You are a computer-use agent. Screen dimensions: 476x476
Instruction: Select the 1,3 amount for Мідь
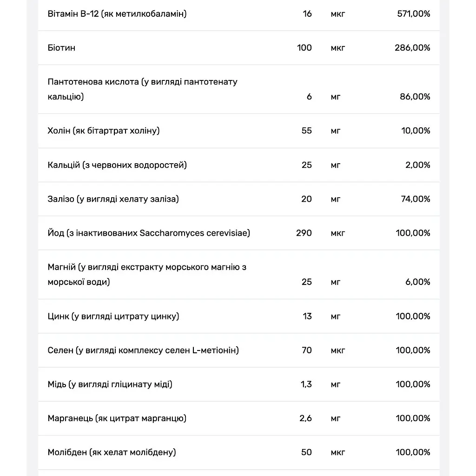306,384
